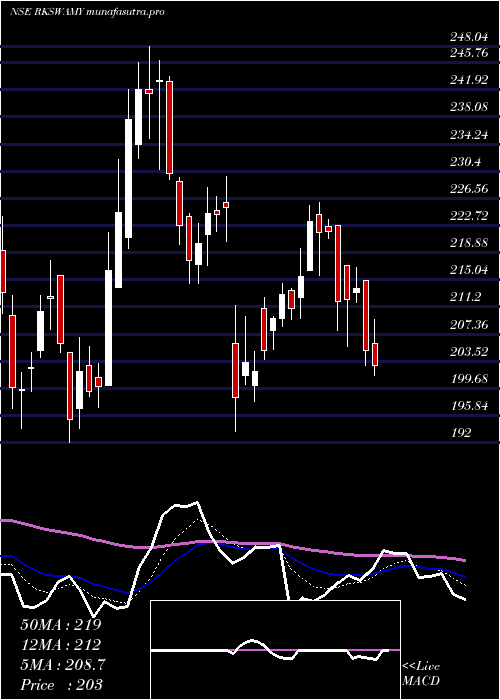
Task: Click the 245.76 price axis label
Action: pyautogui.click(x=469, y=53)
